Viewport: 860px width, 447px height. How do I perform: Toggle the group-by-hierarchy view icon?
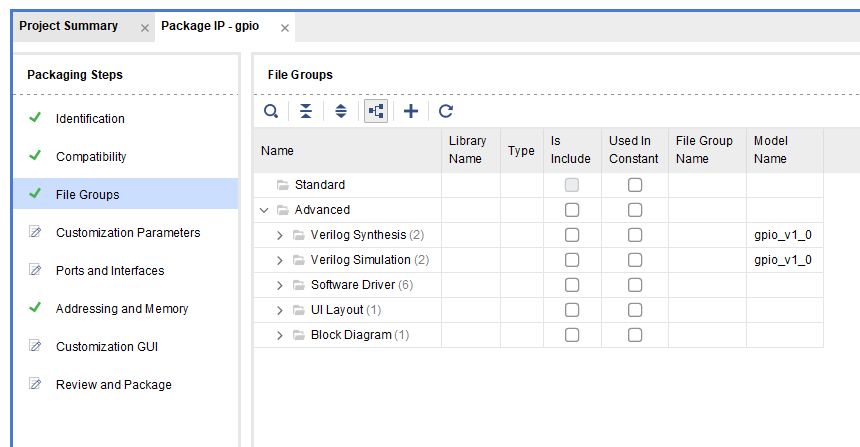click(376, 111)
